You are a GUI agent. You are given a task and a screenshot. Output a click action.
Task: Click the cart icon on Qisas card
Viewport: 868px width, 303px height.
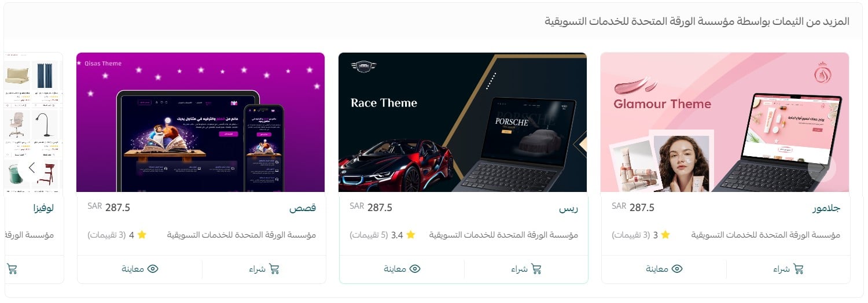[x=274, y=269]
